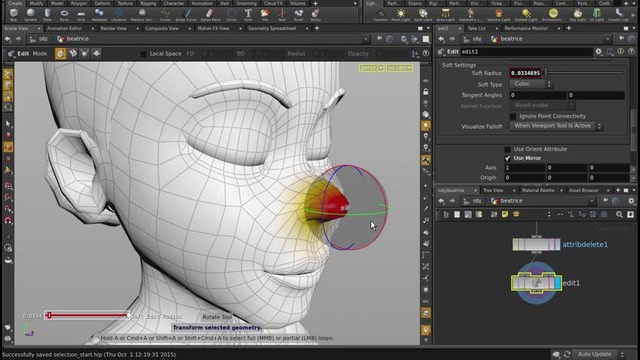Open the Auto Update mode dropdown

click(x=599, y=354)
